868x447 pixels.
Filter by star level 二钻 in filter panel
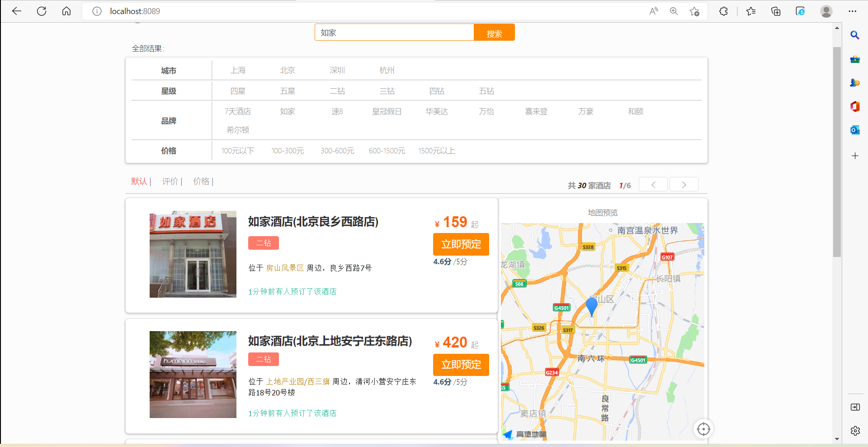point(337,91)
